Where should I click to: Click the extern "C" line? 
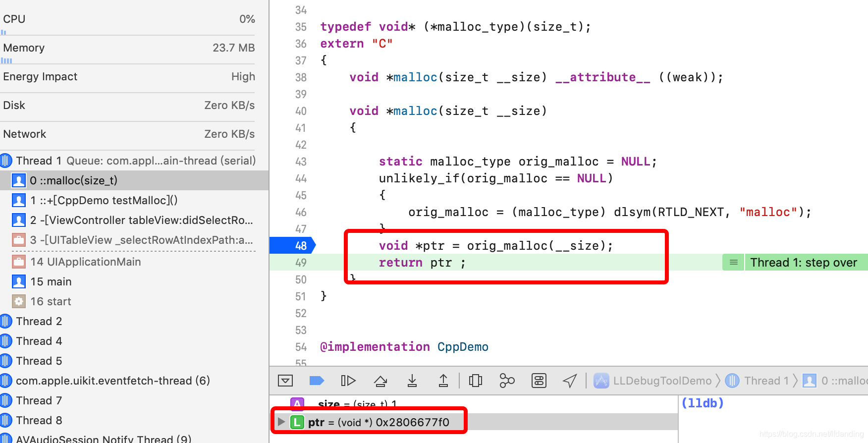click(x=356, y=44)
